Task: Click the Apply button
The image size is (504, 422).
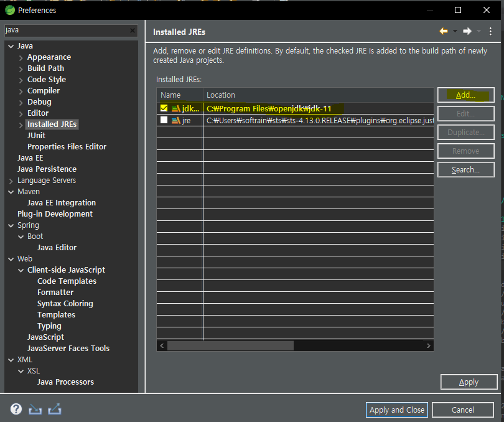Action: click(469, 382)
